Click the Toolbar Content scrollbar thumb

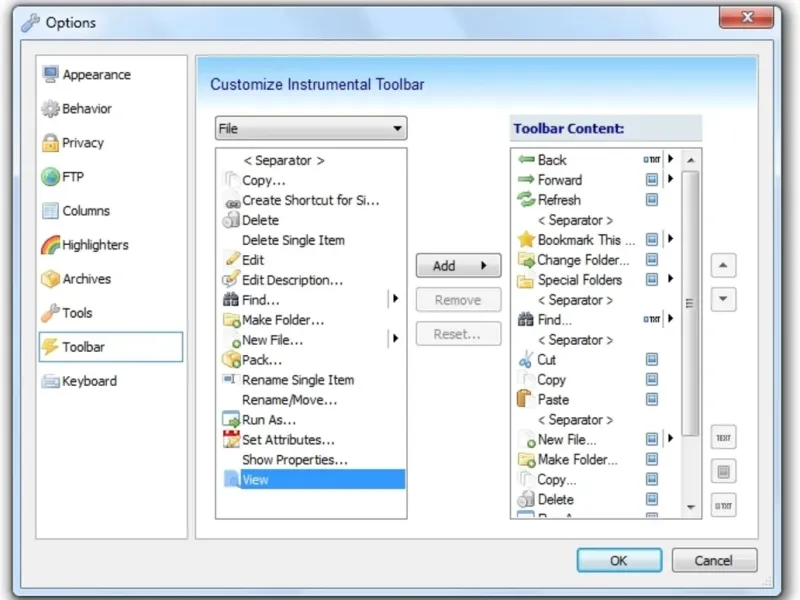pyautogui.click(x=690, y=304)
